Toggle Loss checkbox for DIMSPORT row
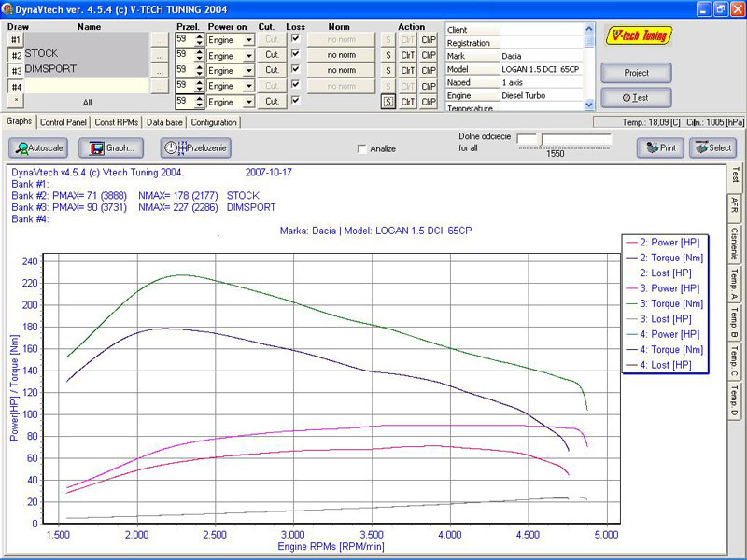747x560 pixels. point(296,70)
